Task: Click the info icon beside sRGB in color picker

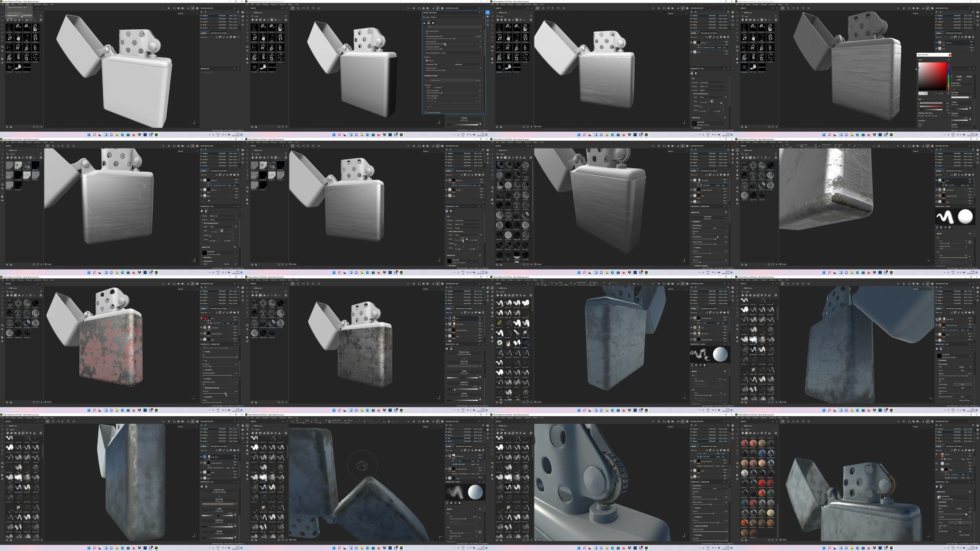Action: coord(949,60)
